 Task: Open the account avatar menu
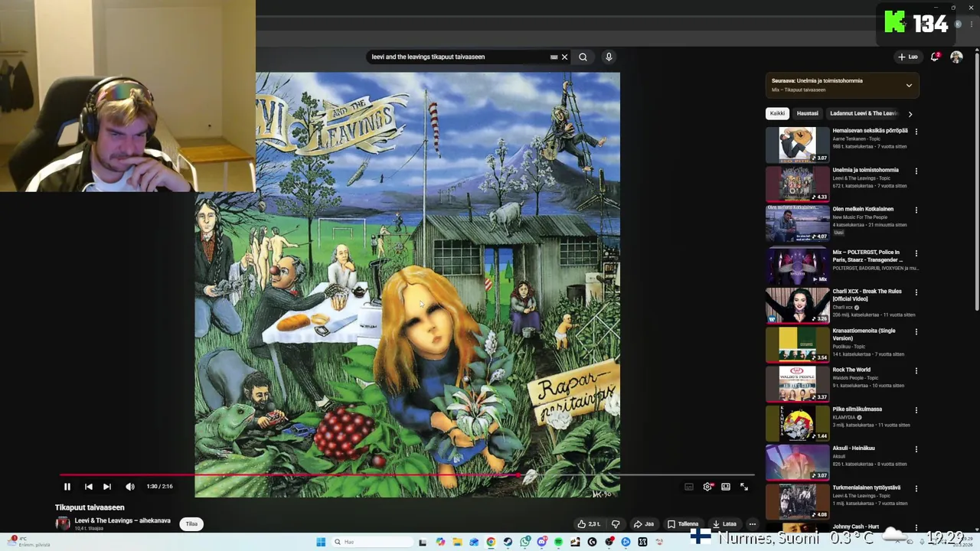pyautogui.click(x=956, y=57)
